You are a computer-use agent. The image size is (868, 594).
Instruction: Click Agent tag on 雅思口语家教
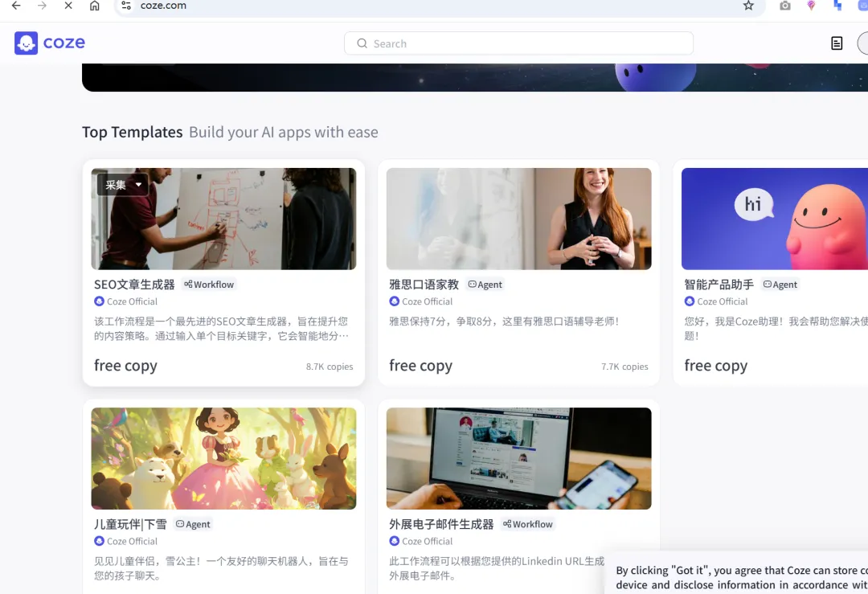click(x=485, y=285)
